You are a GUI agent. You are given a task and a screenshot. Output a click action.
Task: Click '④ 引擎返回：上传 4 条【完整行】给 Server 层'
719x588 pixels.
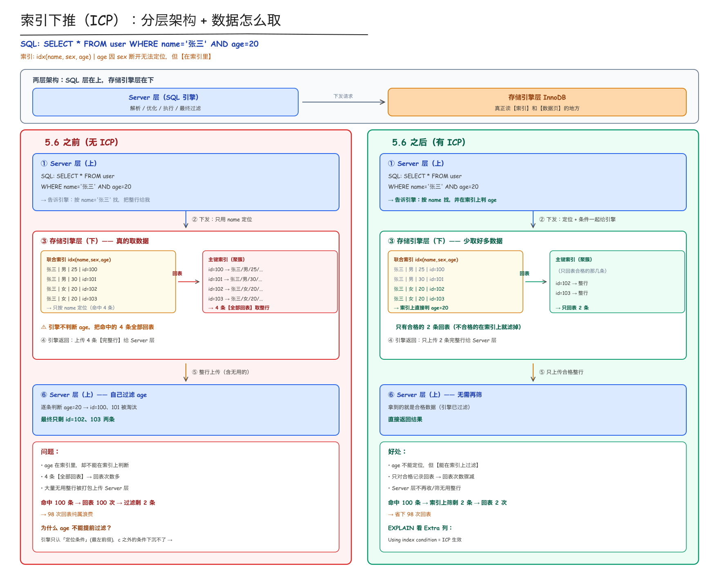[98, 340]
